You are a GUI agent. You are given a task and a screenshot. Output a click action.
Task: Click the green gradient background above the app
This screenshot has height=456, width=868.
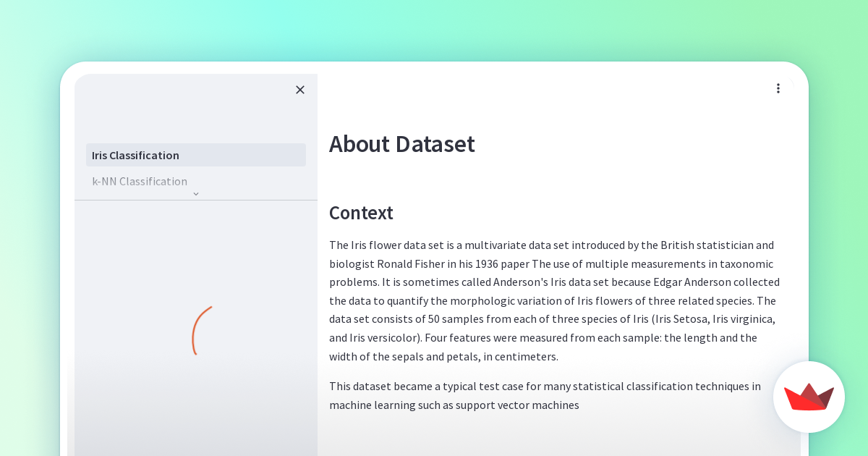[x=434, y=29]
